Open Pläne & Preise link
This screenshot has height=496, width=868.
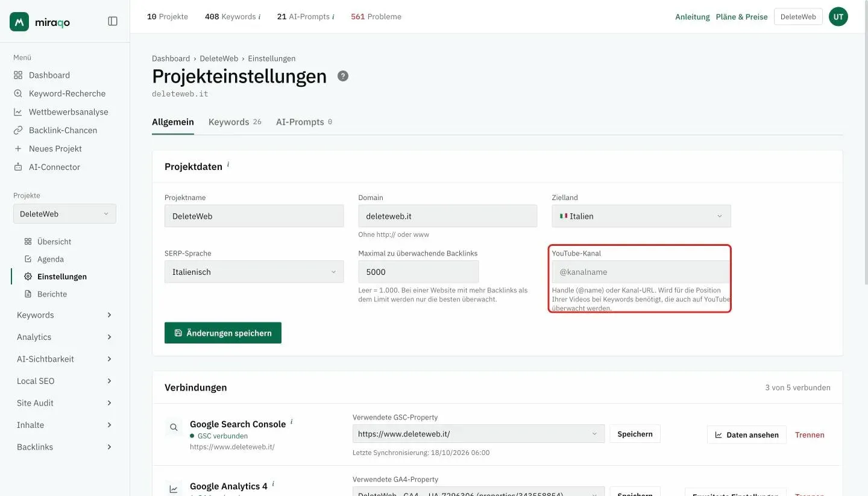(x=741, y=17)
